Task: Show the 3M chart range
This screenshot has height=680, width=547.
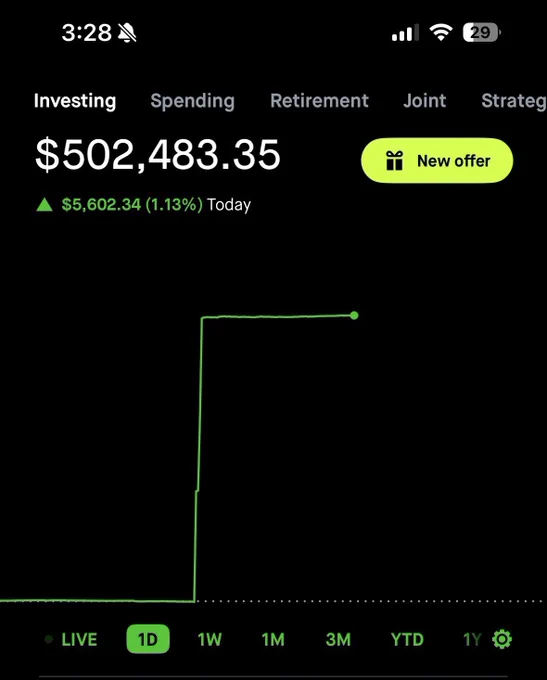Action: [338, 640]
